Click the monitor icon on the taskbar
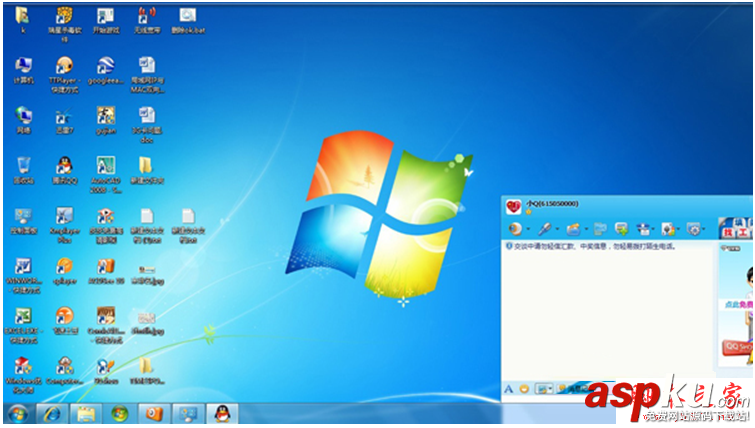The height and width of the screenshot is (428, 755). coord(188,414)
